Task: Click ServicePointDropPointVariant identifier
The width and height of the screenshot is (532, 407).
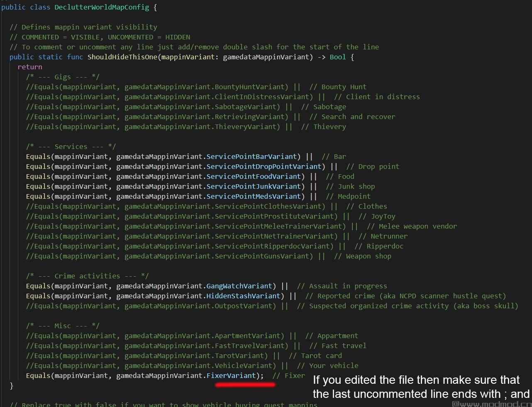Action: pos(264,166)
